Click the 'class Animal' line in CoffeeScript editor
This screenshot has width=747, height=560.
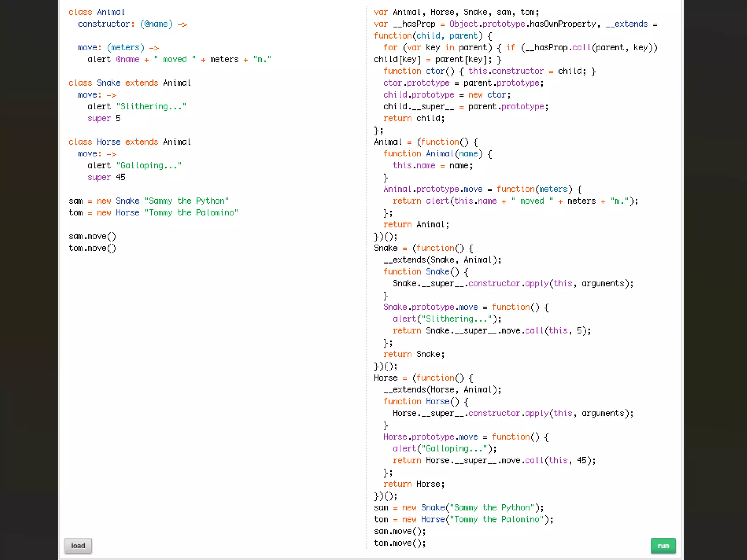[x=97, y=12]
